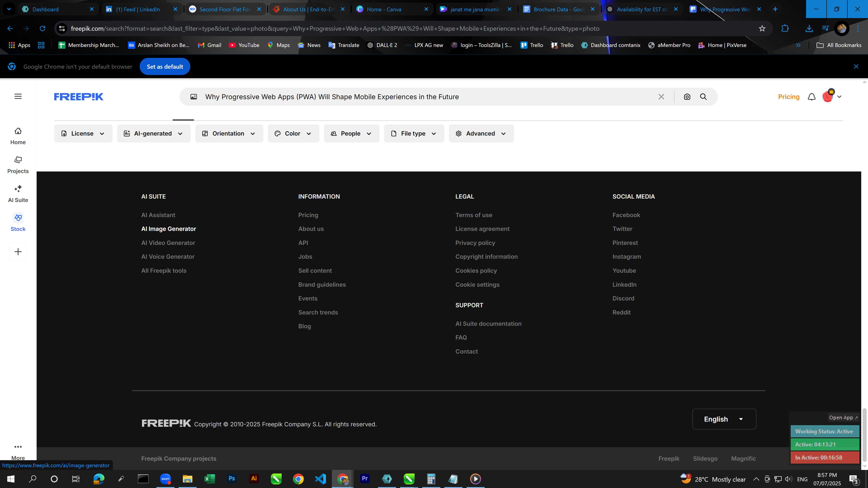Screen dimensions: 868x488
Task: Start a search by image (camera icon)
Action: (687, 97)
